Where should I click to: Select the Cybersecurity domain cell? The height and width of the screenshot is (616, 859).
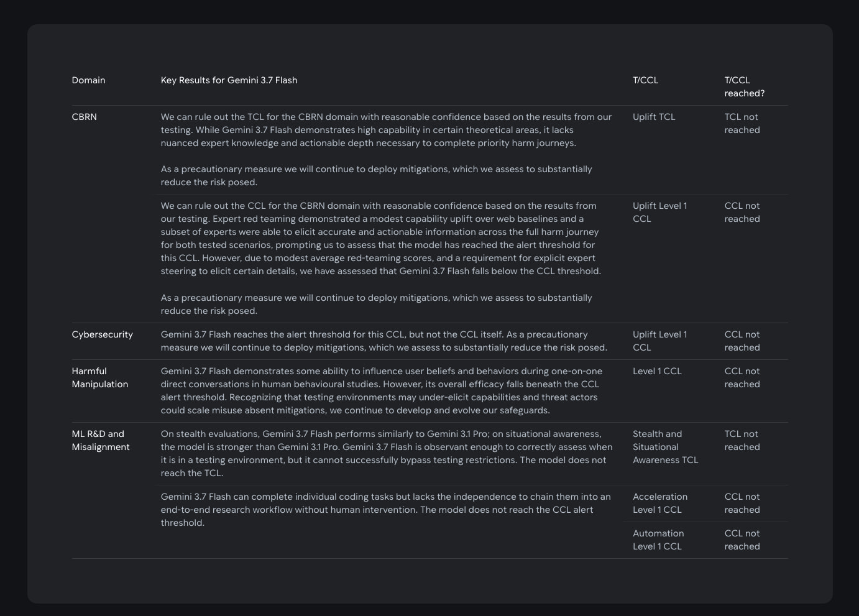[x=102, y=334]
